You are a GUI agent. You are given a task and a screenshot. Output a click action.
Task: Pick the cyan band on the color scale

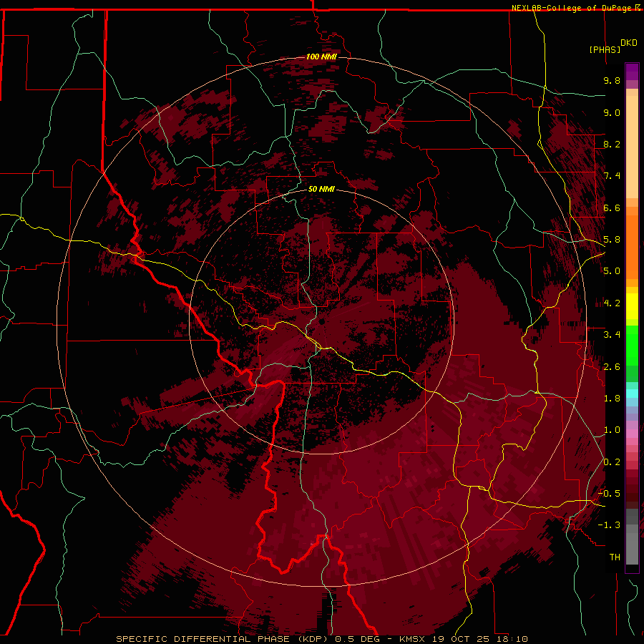click(632, 394)
